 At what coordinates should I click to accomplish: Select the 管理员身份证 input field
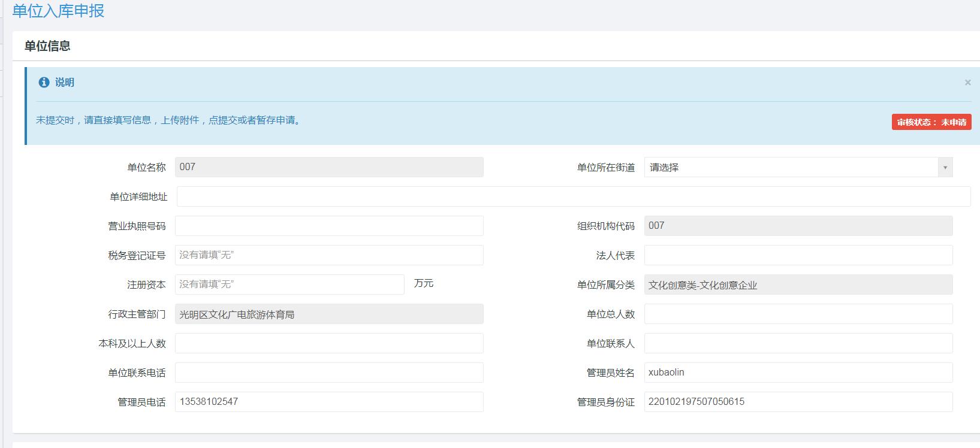point(798,402)
